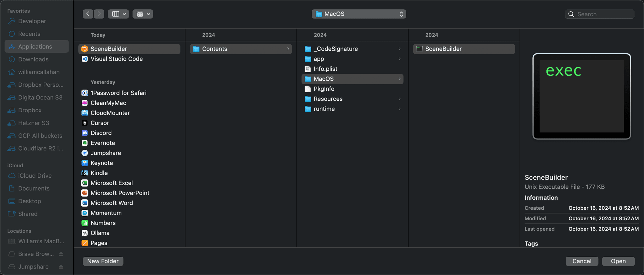Click the exec preview thumbnail
644x275 pixels.
point(581,96)
